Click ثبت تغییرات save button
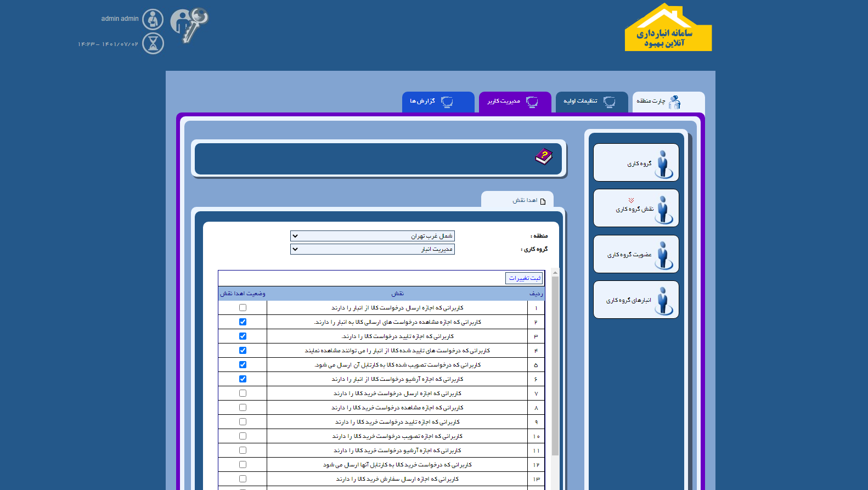The width and height of the screenshot is (868, 490). pyautogui.click(x=525, y=278)
